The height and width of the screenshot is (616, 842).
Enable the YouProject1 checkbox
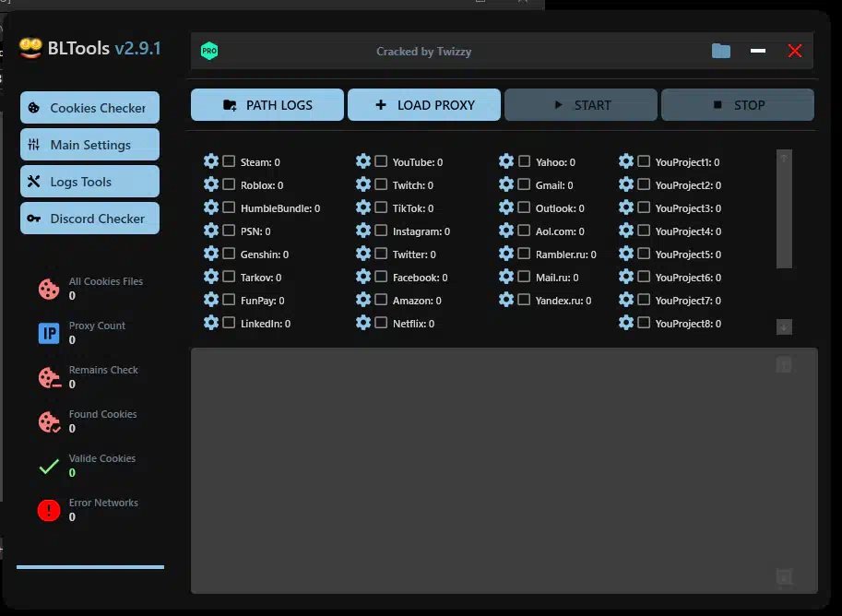(x=644, y=160)
